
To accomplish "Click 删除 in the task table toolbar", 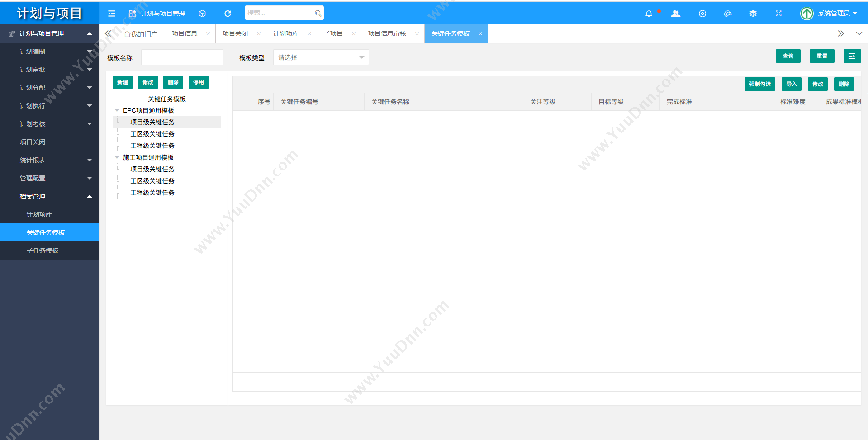I will (844, 84).
